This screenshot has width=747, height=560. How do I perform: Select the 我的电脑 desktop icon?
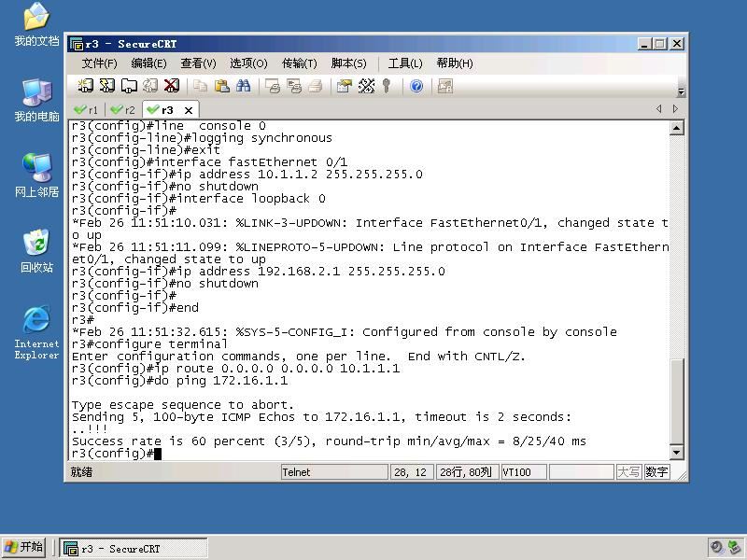coord(36,100)
